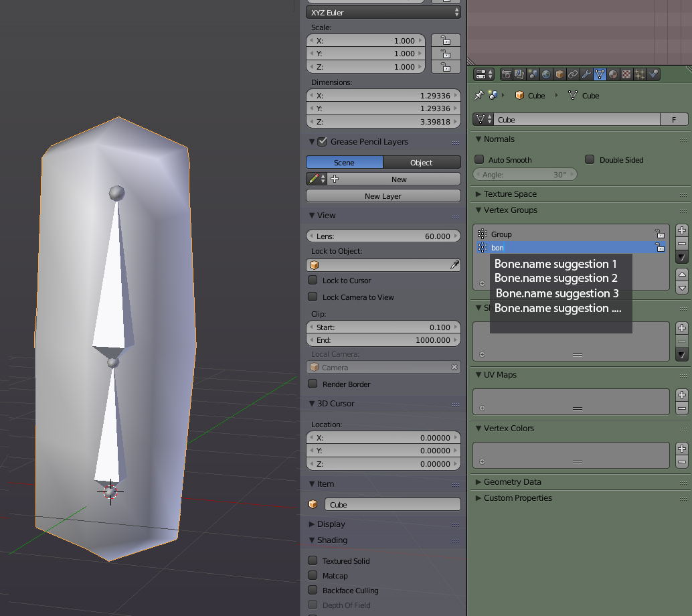Move the vertex group up in the list
Screen dimensions: 692x616
682,275
